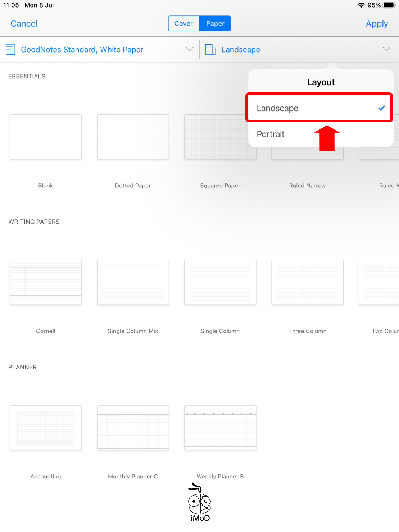Collapse the Landscape layout dropdown chevron
Viewport: 399px width, 532px height.
pyautogui.click(x=386, y=50)
